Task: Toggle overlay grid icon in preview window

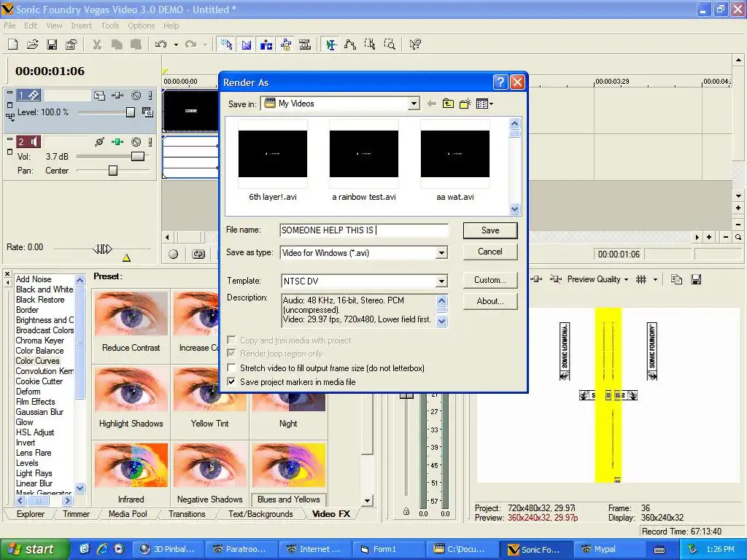Action: click(x=641, y=279)
